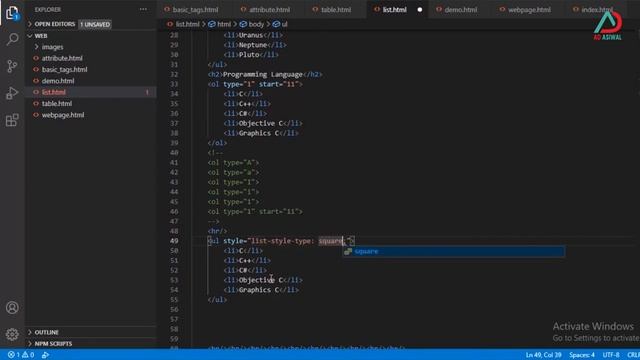Click the closing ul tag on line 55
Image resolution: width=640 pixels, height=360 pixels.
217,300
